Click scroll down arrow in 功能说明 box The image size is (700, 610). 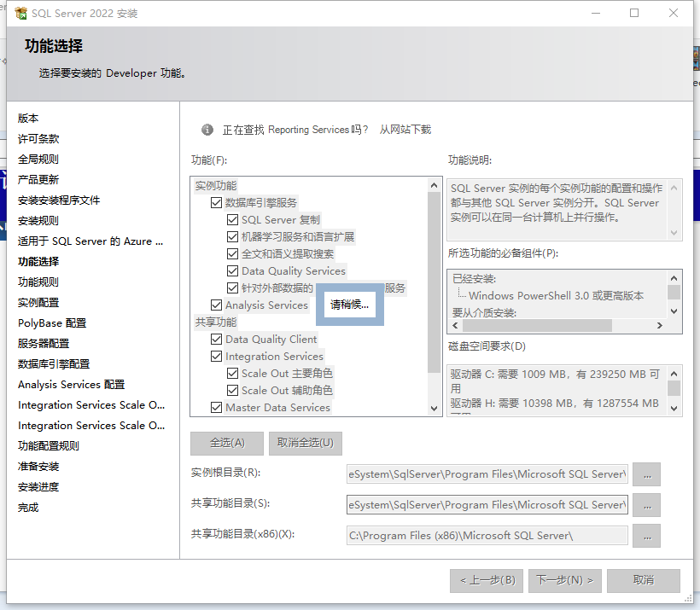674,233
